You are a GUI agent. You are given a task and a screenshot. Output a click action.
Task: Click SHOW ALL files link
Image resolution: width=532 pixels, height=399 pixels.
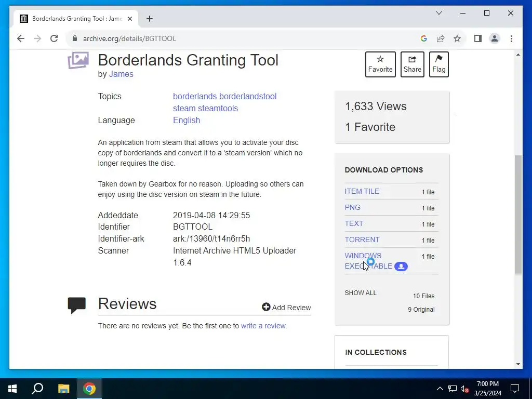click(361, 293)
